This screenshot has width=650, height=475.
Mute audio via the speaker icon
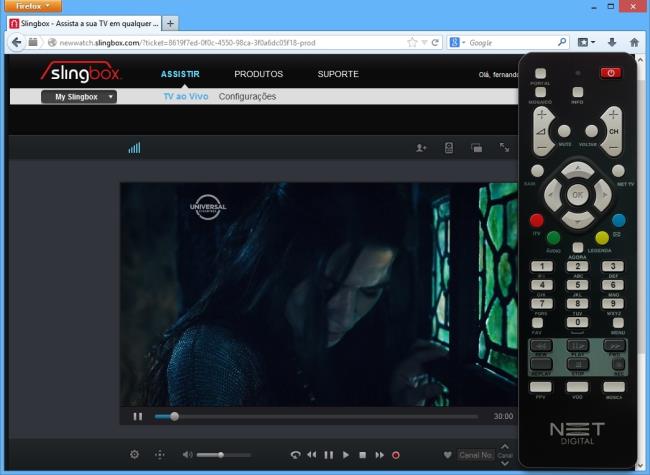pyautogui.click(x=187, y=455)
